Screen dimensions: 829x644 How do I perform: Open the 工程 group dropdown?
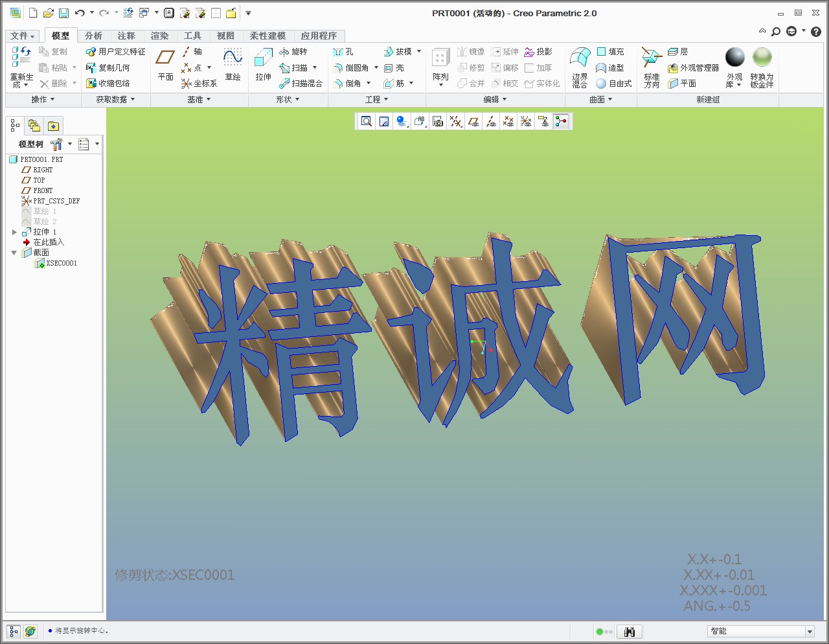(x=376, y=100)
